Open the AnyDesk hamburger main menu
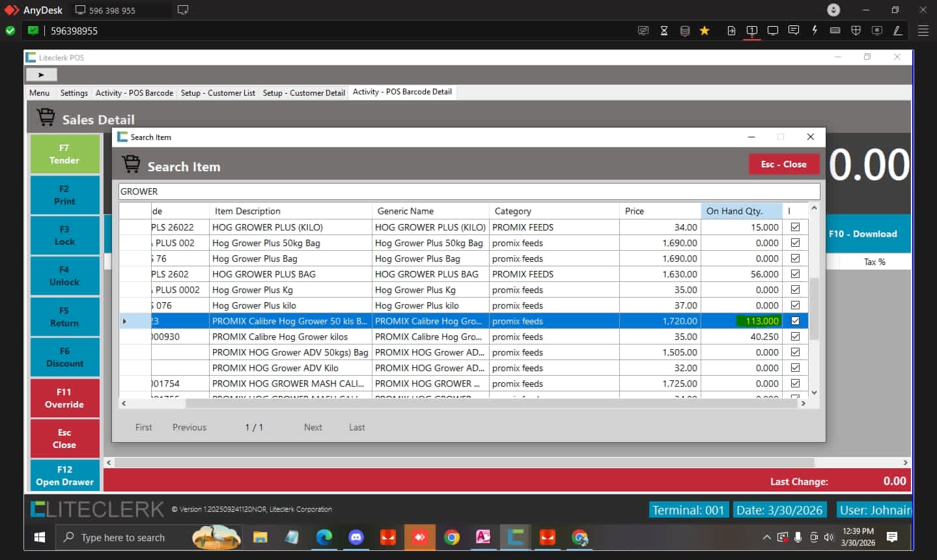Viewport: 937px width, 560px height. (x=923, y=31)
